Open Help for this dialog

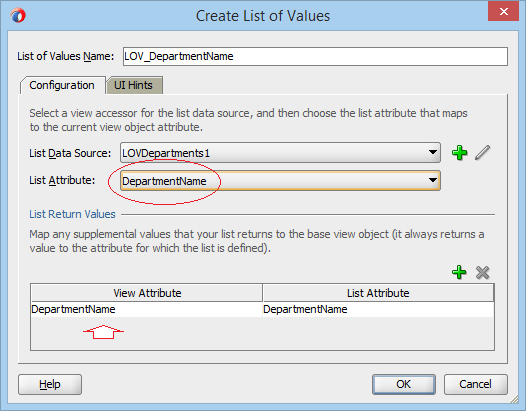(50, 384)
